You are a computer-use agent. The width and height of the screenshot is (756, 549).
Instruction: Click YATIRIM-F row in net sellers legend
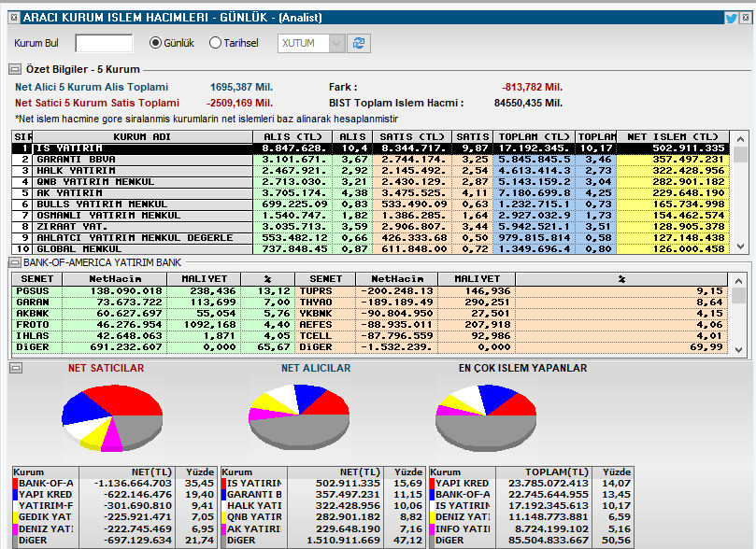[114, 506]
